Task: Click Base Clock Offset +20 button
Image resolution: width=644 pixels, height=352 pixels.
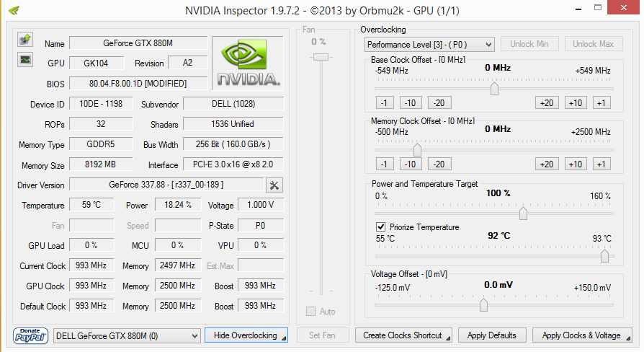Action: coord(547,103)
